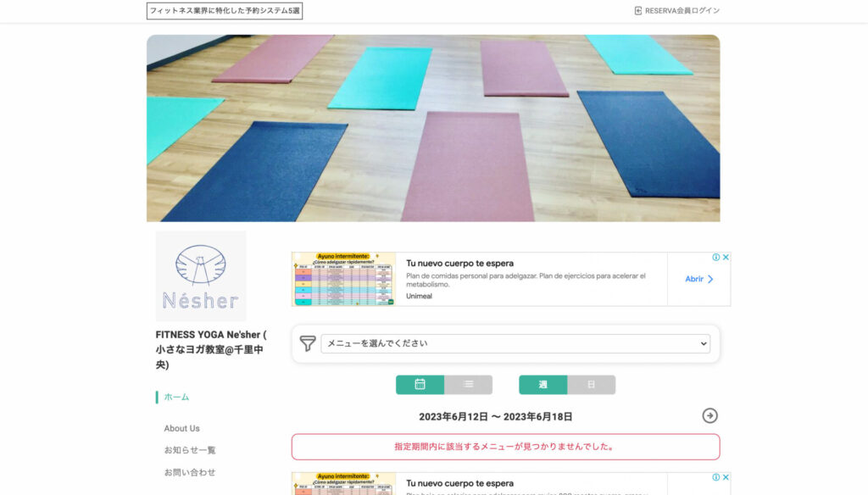Viewport: 868px width, 495px height.
Task: Switch to list view icon
Action: pyautogui.click(x=468, y=384)
